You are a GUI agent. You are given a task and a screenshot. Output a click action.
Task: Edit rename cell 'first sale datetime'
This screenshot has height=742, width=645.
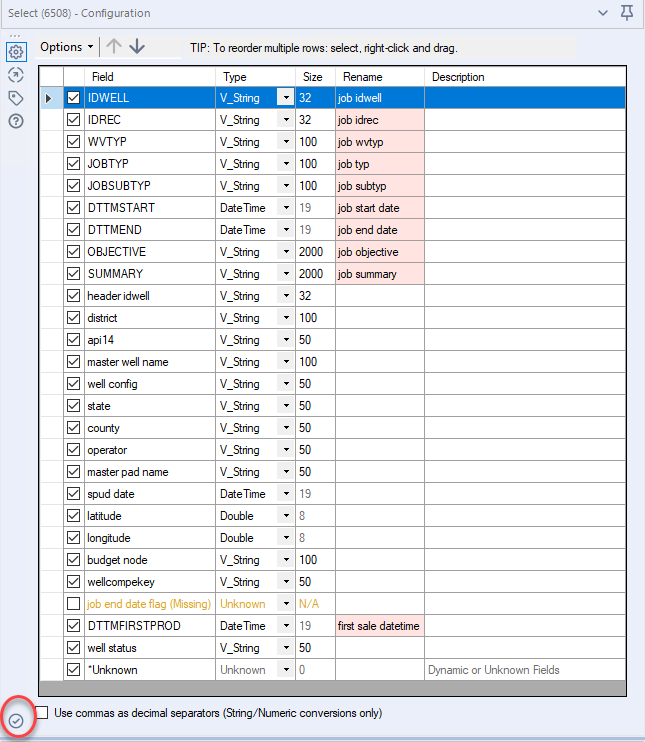pyautogui.click(x=380, y=626)
